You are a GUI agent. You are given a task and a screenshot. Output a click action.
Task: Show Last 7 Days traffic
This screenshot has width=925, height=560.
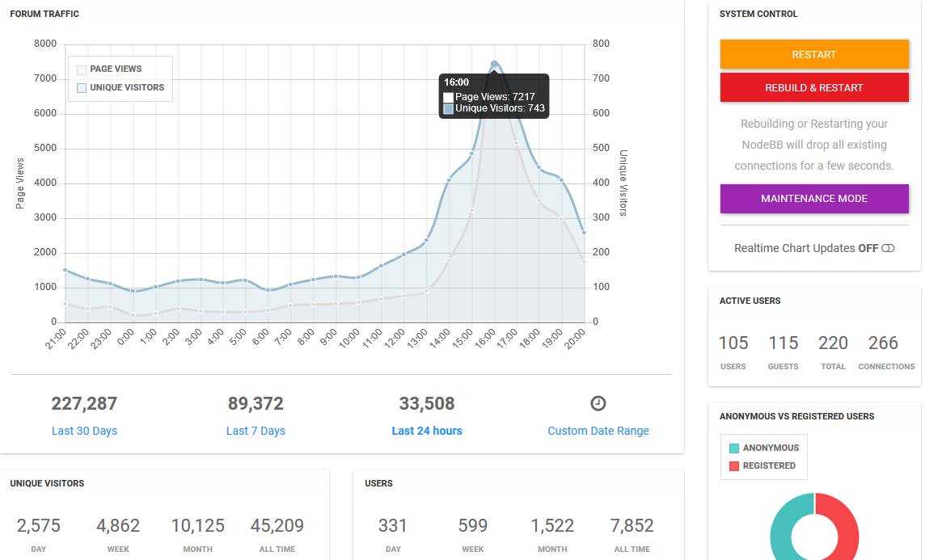tap(256, 431)
